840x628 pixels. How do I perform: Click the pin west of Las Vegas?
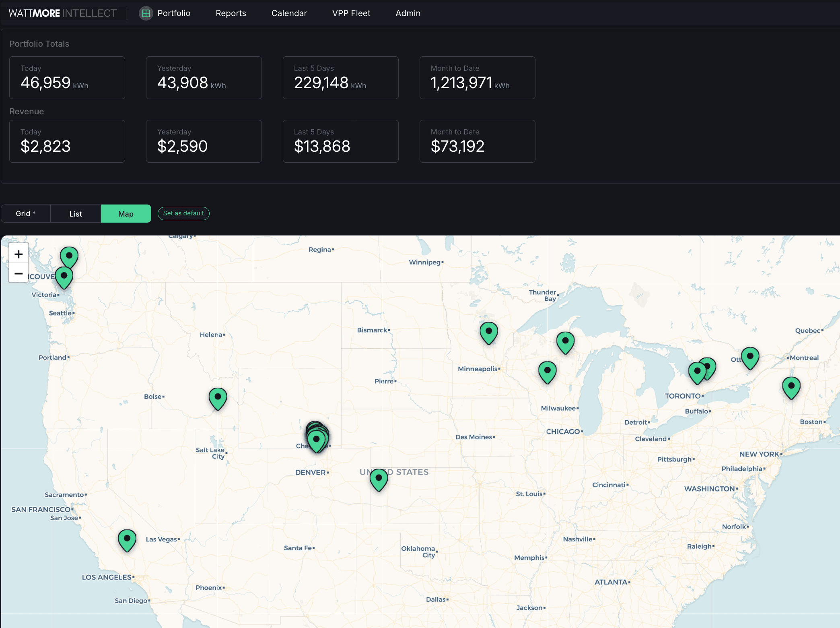(127, 540)
